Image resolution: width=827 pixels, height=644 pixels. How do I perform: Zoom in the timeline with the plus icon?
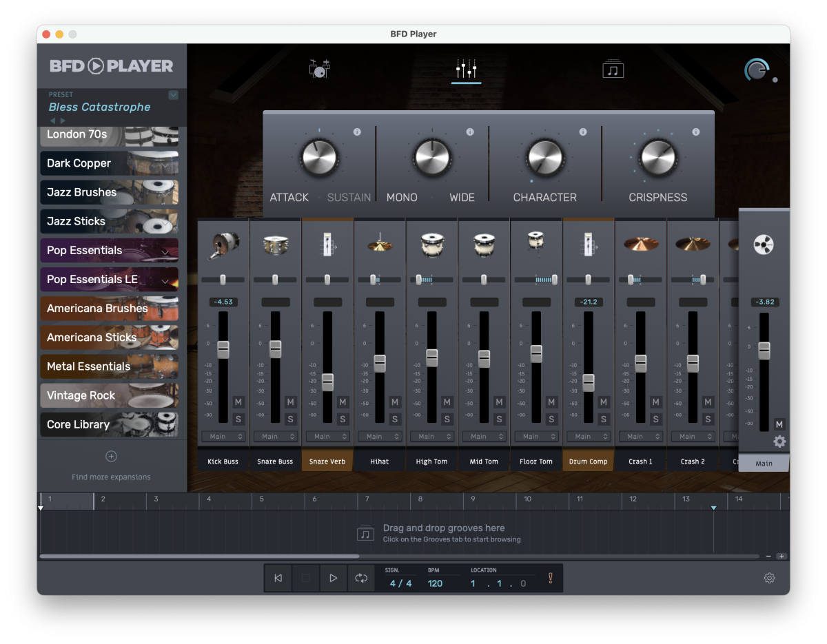coord(781,556)
